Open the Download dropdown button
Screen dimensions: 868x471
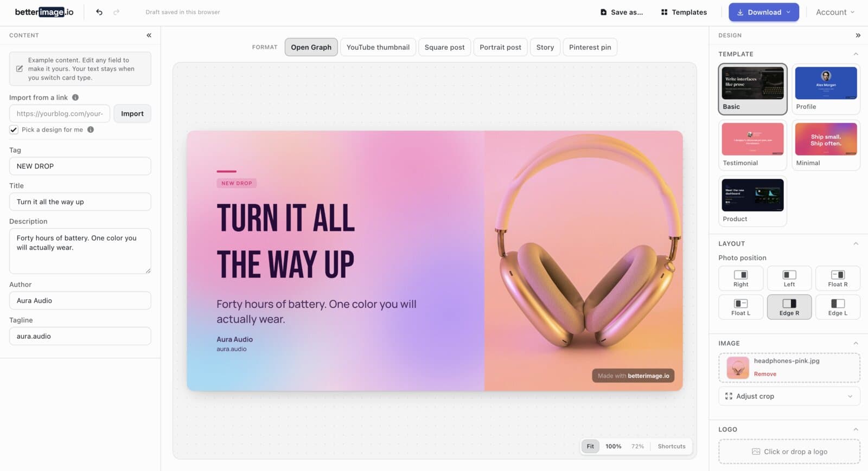coord(763,12)
